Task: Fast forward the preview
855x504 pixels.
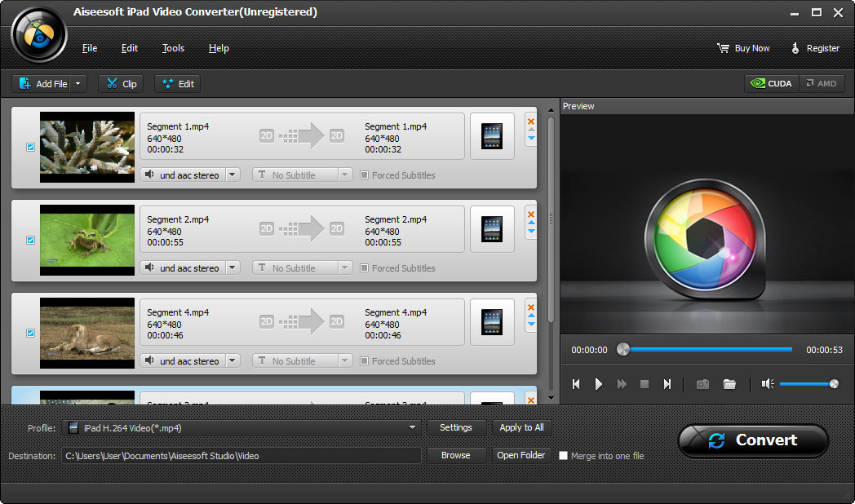Action: pyautogui.click(x=622, y=384)
